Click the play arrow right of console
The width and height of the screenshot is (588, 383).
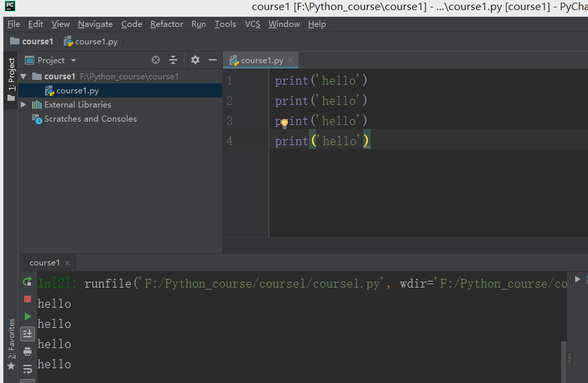(x=577, y=280)
